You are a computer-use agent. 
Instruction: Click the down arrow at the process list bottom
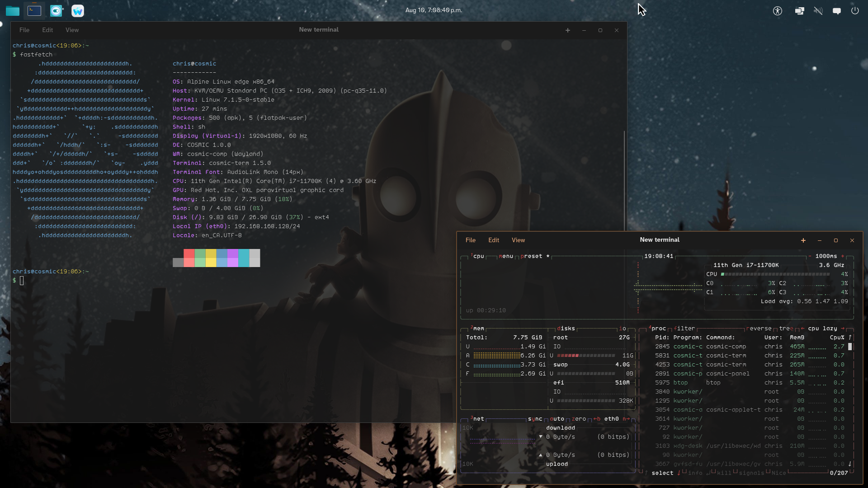pyautogui.click(x=850, y=464)
